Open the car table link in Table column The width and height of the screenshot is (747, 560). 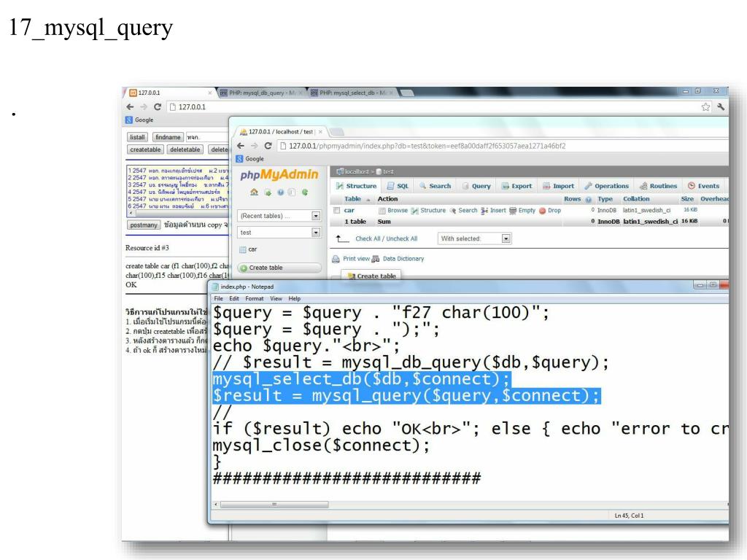[x=349, y=211]
